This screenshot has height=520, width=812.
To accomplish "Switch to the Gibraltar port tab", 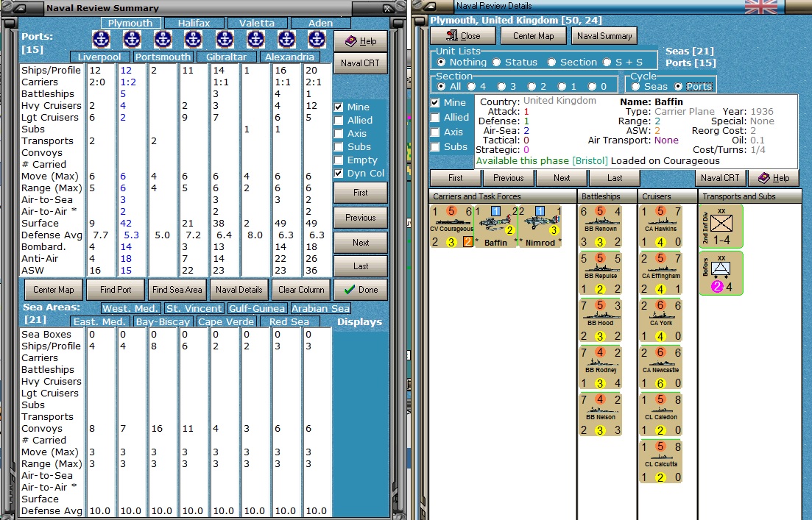I will pos(226,57).
